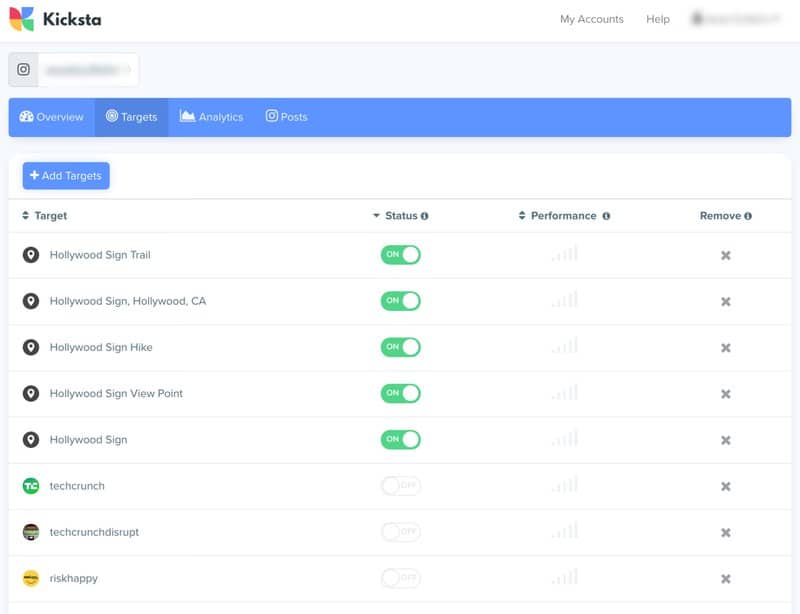Viewport: 800px width, 614px height.
Task: Click the techcrunchdisrupt target name
Action: (x=94, y=532)
